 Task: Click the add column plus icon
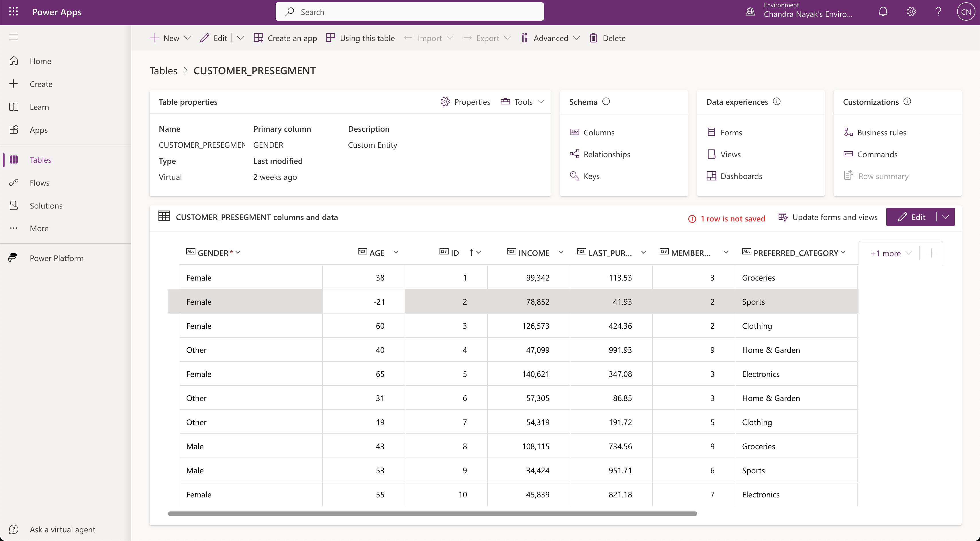coord(931,253)
